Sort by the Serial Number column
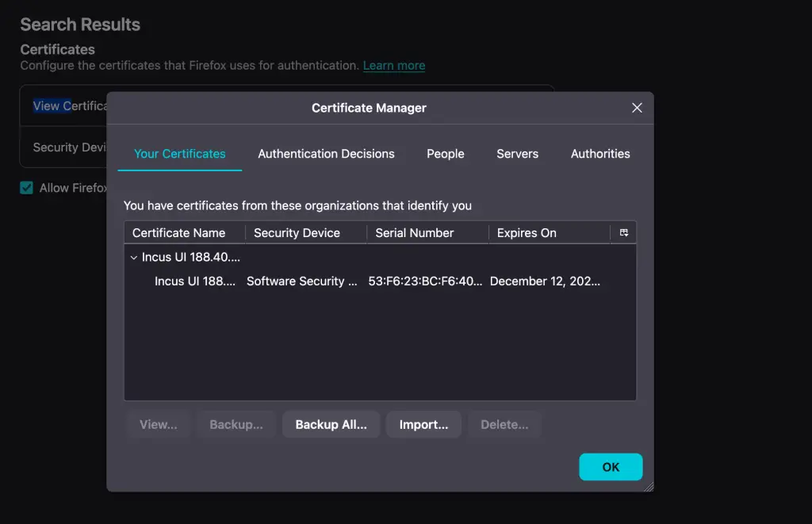The image size is (812, 524). point(414,232)
